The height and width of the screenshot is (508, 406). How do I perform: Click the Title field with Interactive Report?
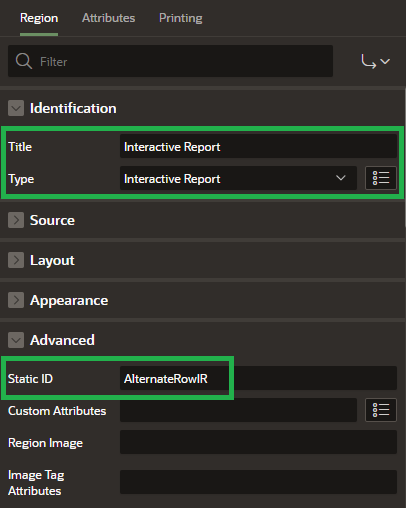(x=258, y=146)
